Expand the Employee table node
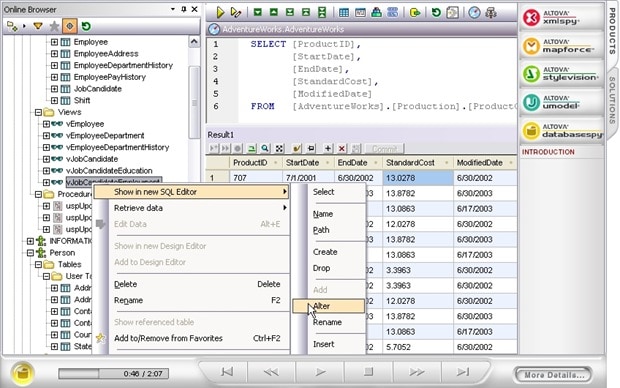This screenshot has width=620, height=388. [x=54, y=42]
